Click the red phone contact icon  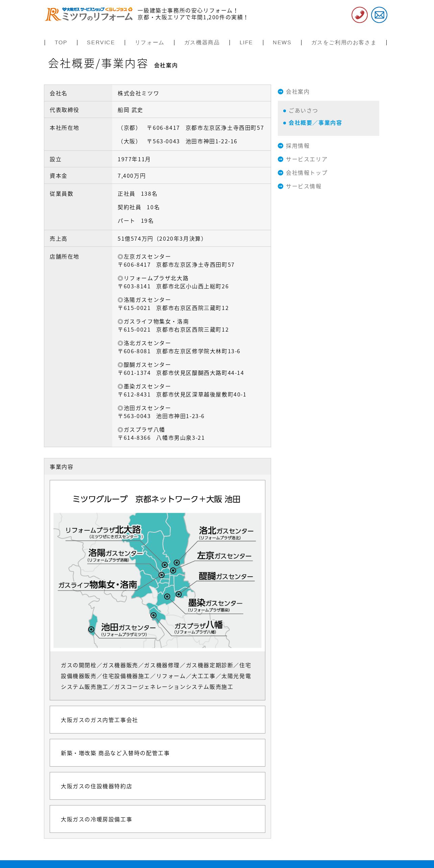359,15
